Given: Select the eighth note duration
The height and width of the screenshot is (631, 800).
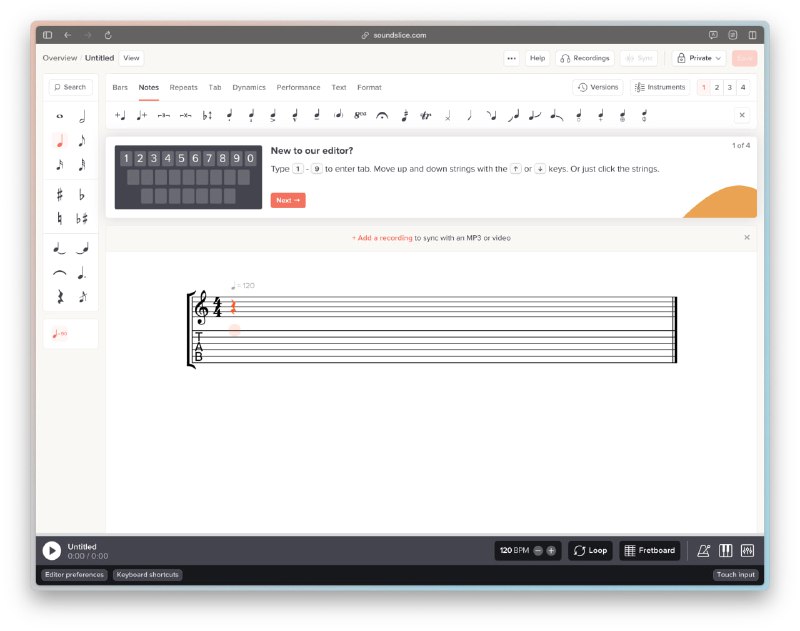Looking at the screenshot, I should (x=82, y=141).
